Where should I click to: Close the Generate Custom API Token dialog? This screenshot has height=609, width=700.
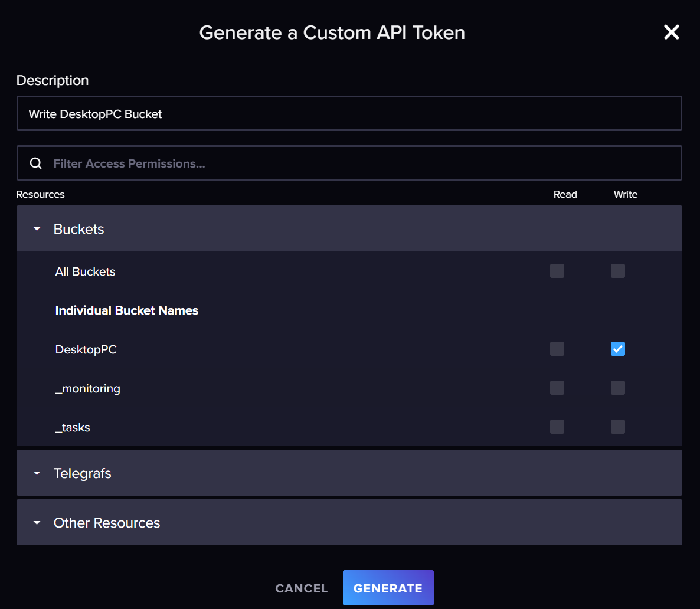click(671, 32)
